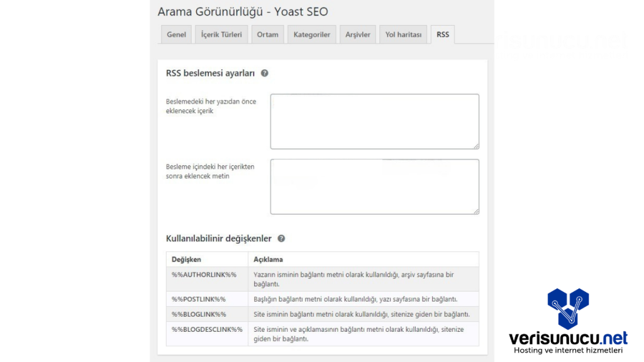
Task: Grab resize handle of the bottom textarea
Action: click(x=476, y=211)
